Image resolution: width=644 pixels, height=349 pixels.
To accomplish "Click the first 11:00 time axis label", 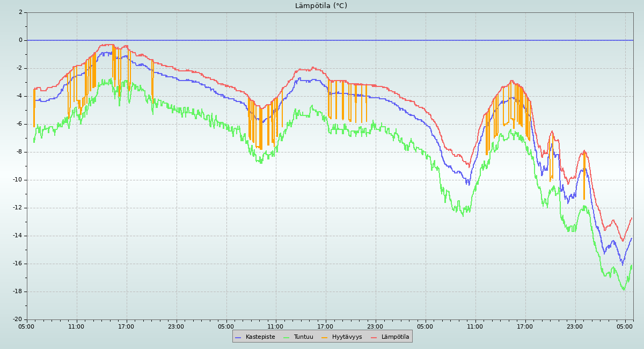I will tap(76, 326).
